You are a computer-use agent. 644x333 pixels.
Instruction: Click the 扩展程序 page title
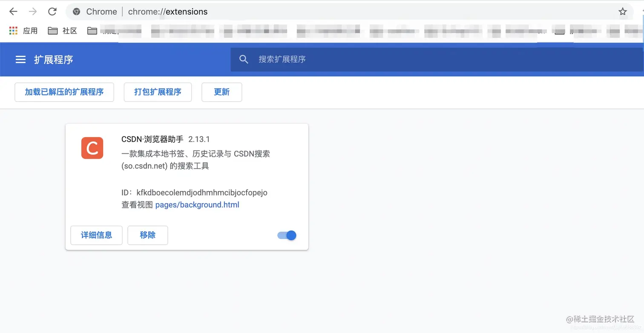point(54,60)
